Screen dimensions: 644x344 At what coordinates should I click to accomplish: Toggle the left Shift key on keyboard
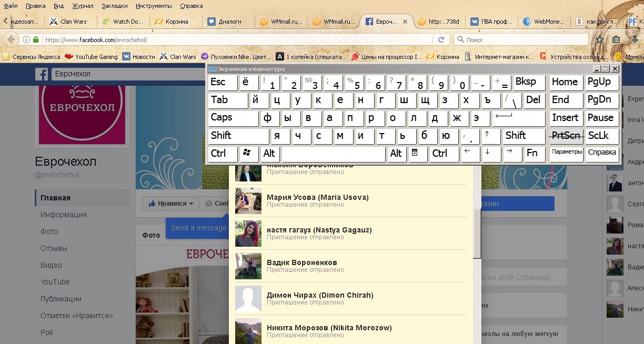(239, 136)
